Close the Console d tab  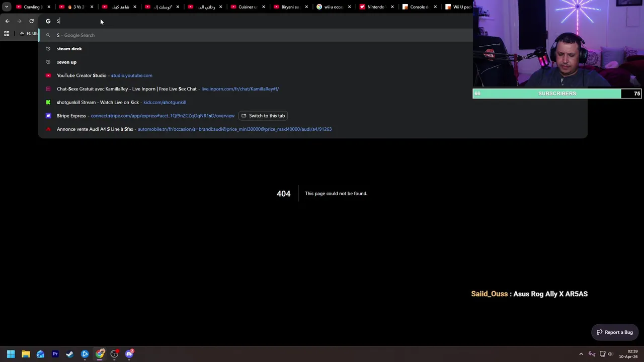tap(435, 7)
